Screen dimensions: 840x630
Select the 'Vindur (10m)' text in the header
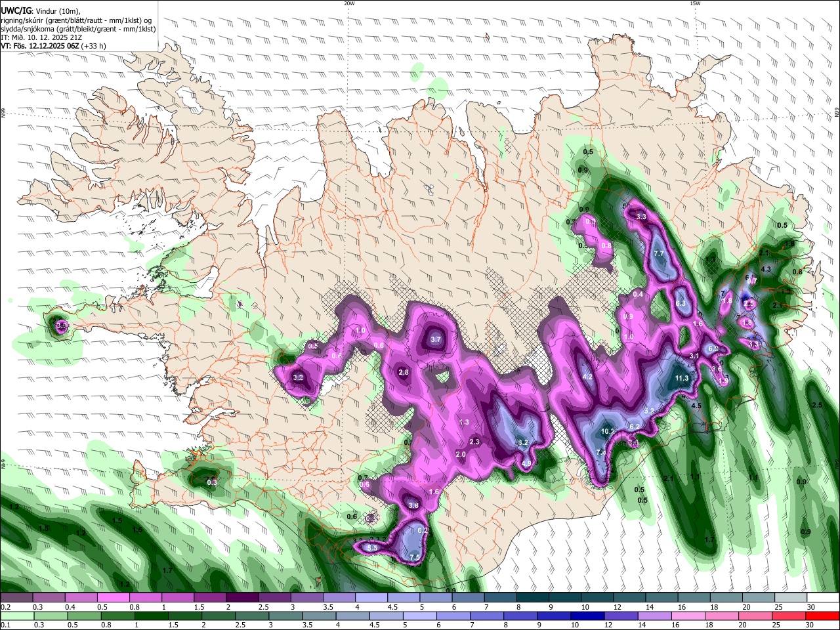pos(58,10)
